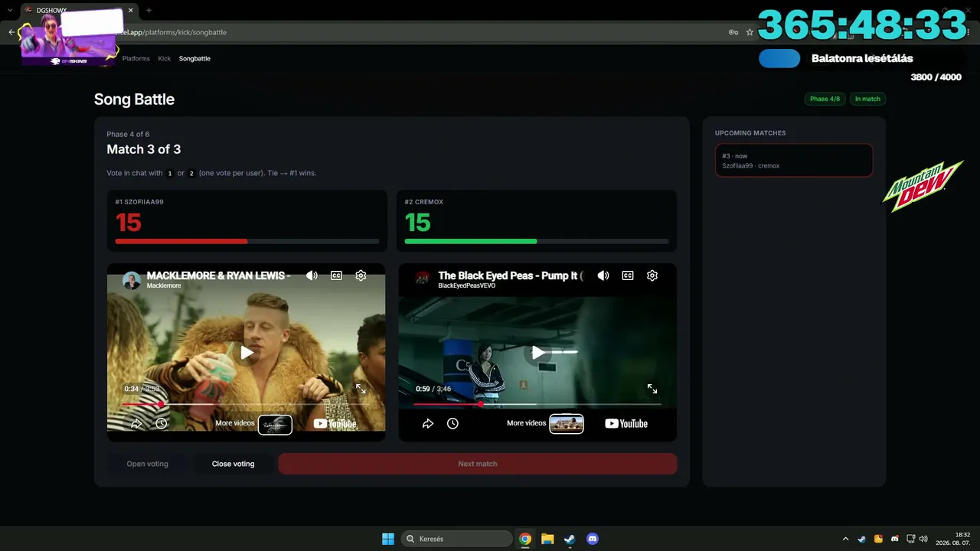Share the Black Eyed Peas video

(428, 423)
